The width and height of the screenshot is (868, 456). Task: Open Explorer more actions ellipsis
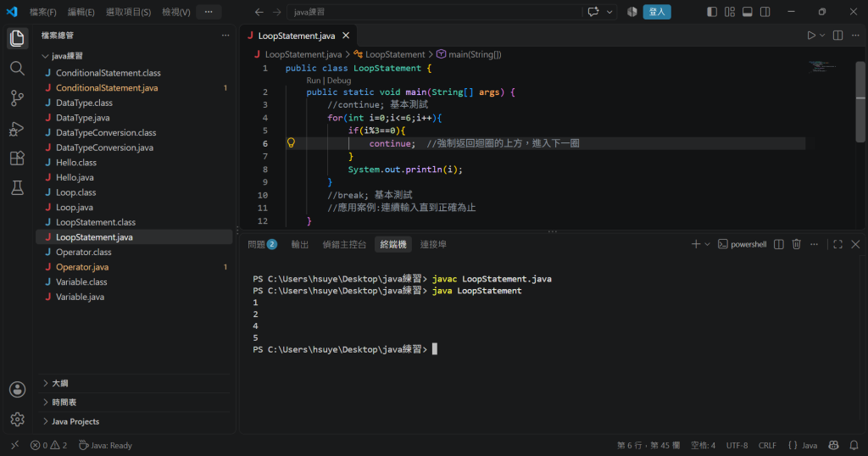click(x=225, y=36)
